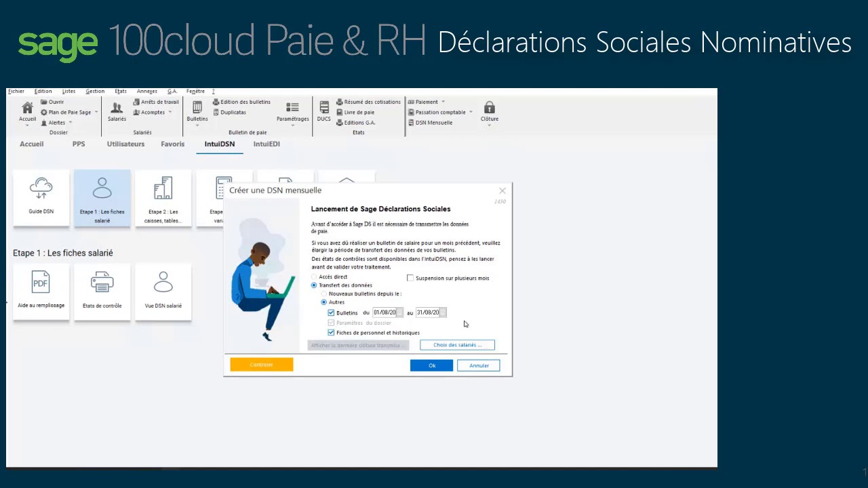The width and height of the screenshot is (868, 488).
Task: Click Choix des salariés button
Action: pos(457,345)
